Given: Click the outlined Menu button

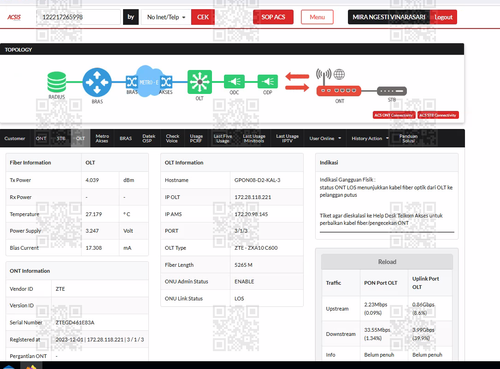Looking at the screenshot, I should coord(317,17).
